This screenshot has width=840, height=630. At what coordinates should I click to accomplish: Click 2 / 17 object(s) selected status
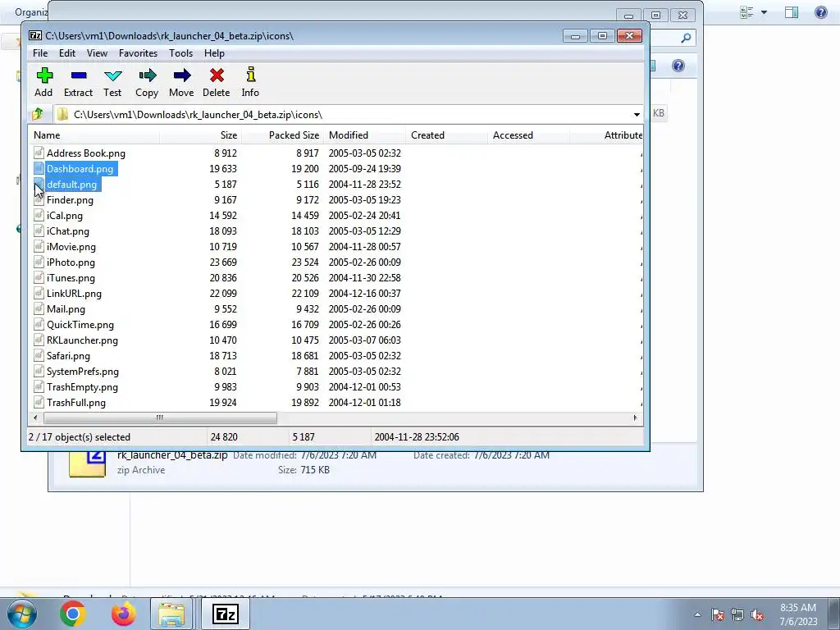coord(80,437)
